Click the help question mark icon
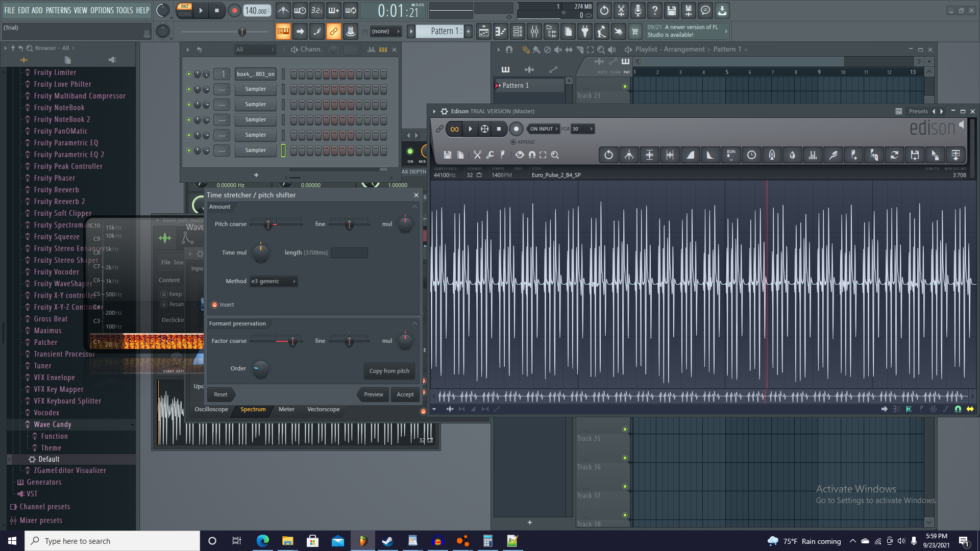The width and height of the screenshot is (980, 551). click(x=655, y=10)
